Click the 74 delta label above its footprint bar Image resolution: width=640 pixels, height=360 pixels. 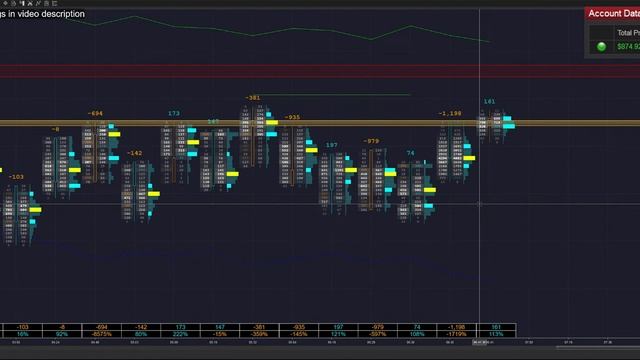point(411,153)
